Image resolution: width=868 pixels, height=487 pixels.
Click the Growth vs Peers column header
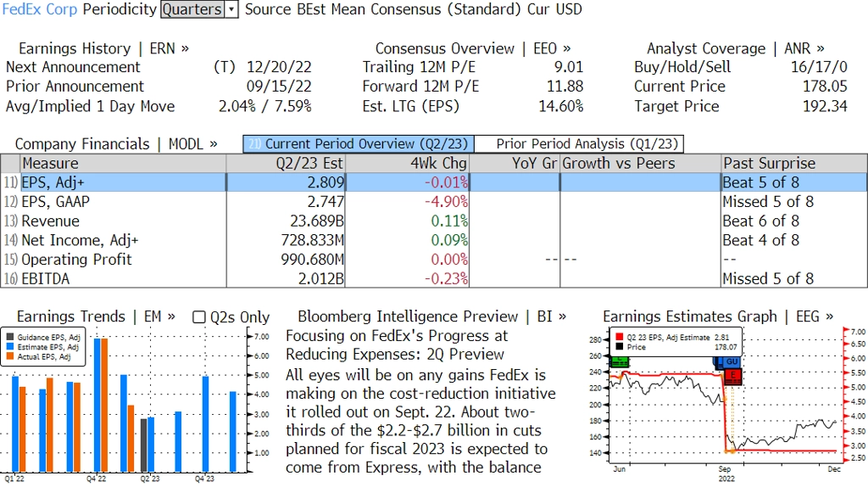(641, 164)
